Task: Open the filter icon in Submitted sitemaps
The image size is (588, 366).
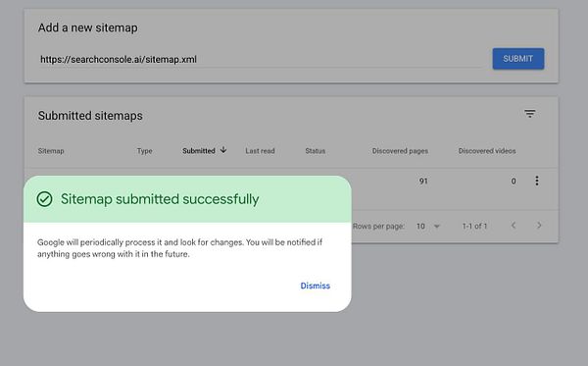Action: (529, 114)
